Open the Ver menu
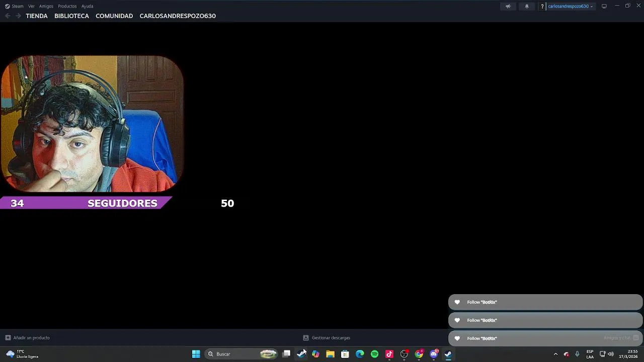 31,6
